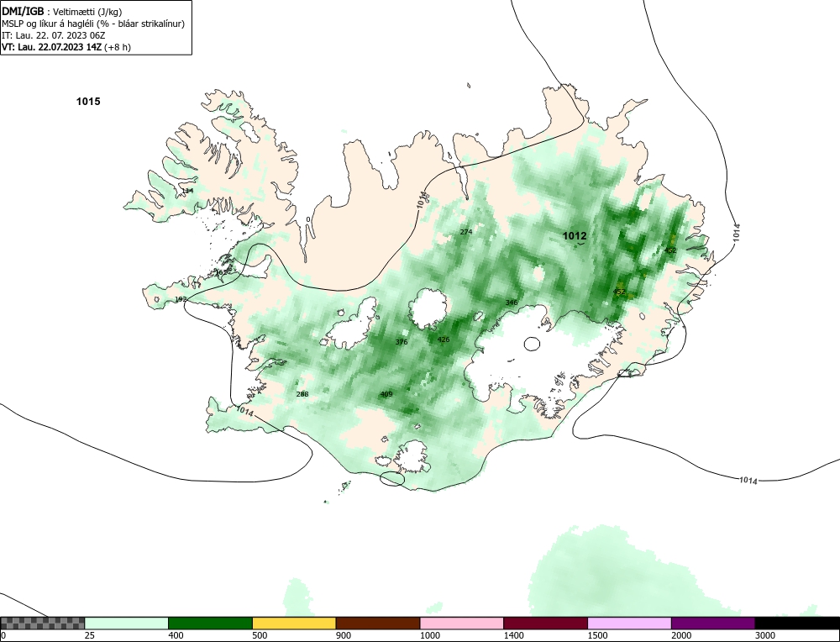Click the legend tick label 900
Viewport: 840px width, 642px height.
point(344,635)
